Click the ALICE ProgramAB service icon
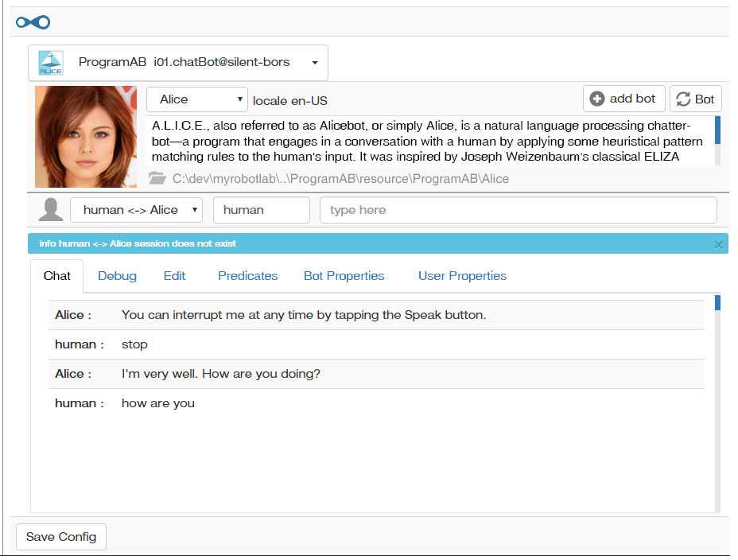Screen dimensions: 738x560 [50, 63]
